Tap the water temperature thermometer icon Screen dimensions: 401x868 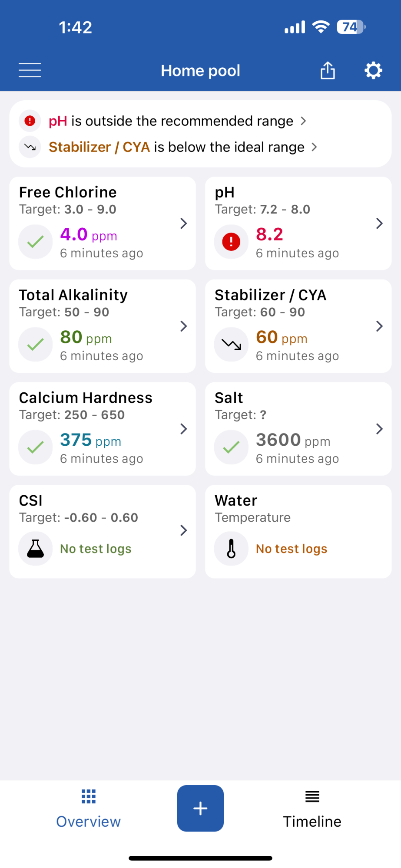[x=231, y=549]
